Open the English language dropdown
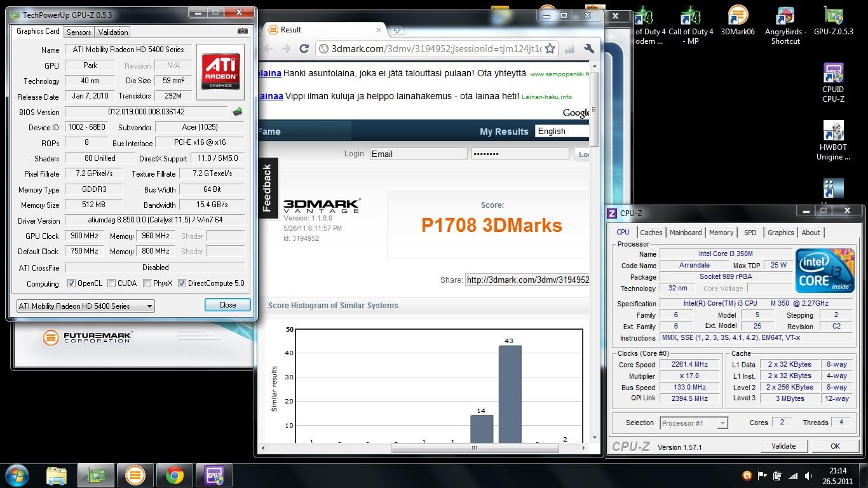Image resolution: width=868 pixels, height=488 pixels. [x=562, y=131]
